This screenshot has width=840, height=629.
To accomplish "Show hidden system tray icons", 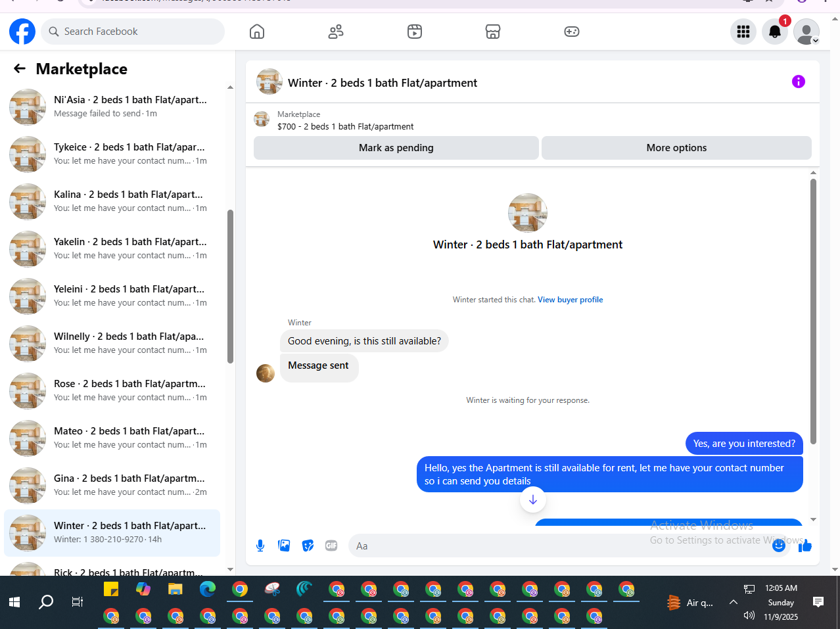I will [734, 602].
